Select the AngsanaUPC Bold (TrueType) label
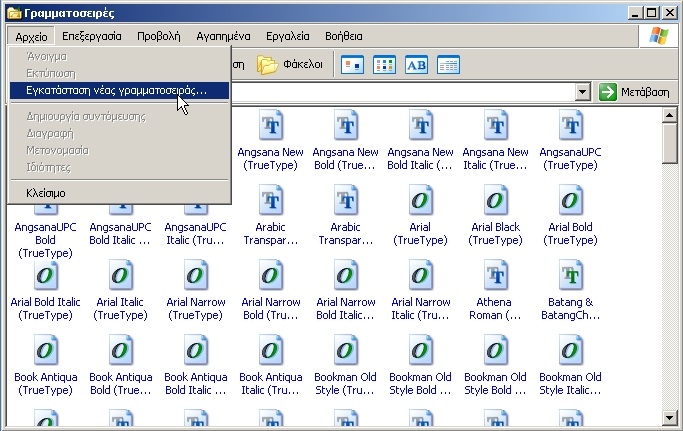The width and height of the screenshot is (683, 431). click(x=45, y=240)
